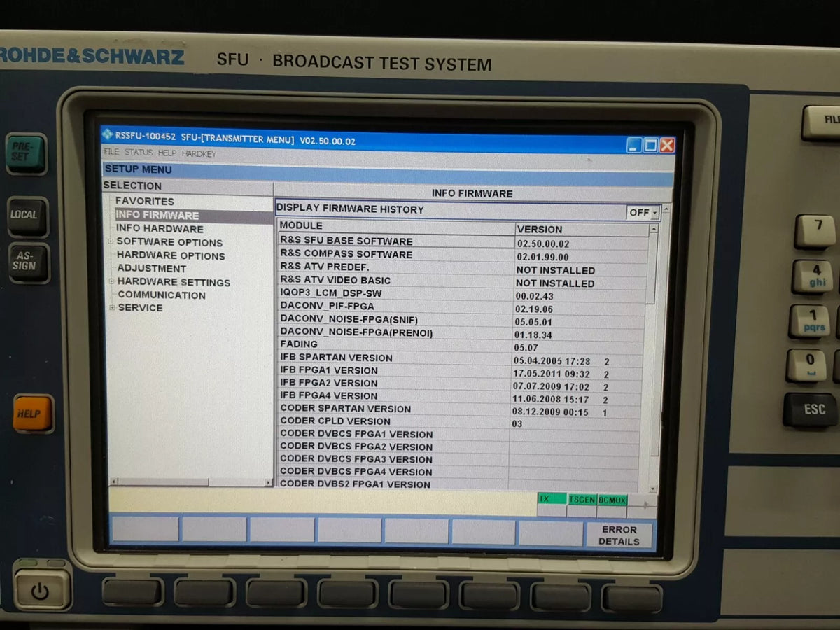Open the FILE menu
Viewport: 840px width, 630px height.
click(x=111, y=153)
